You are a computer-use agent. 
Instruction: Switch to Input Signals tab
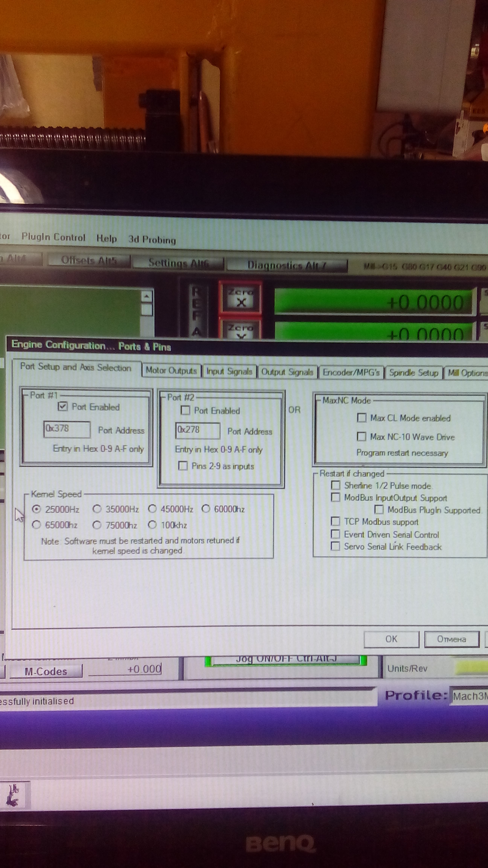pos(229,371)
